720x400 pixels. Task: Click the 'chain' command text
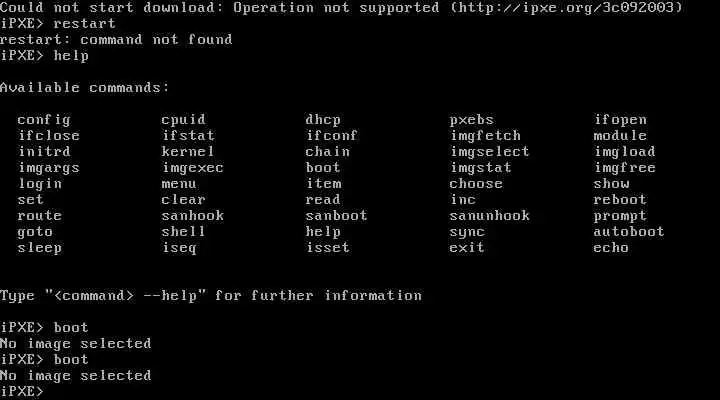tap(327, 152)
